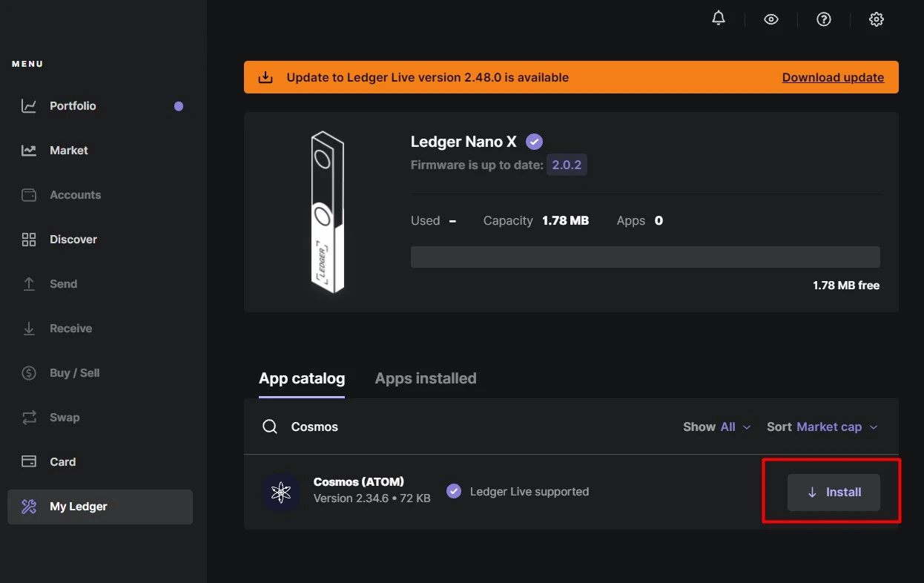The height and width of the screenshot is (583, 924).
Task: Open the notifications bell icon
Action: pyautogui.click(x=718, y=19)
